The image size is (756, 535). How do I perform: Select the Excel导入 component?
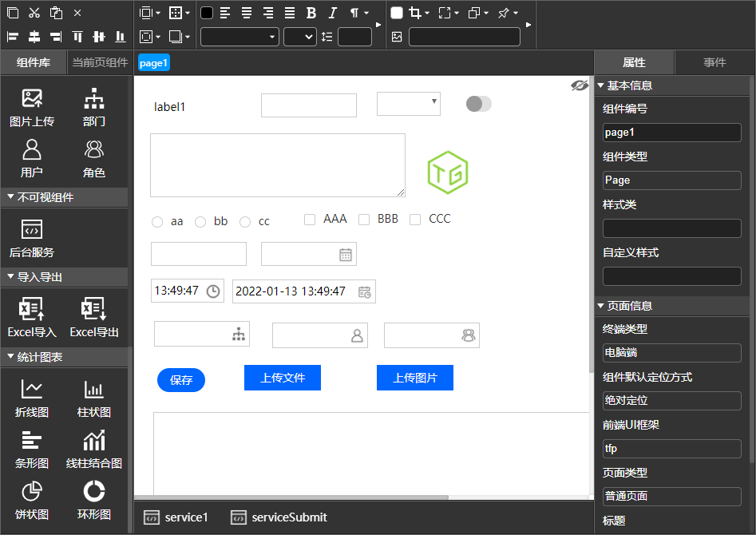(32, 317)
